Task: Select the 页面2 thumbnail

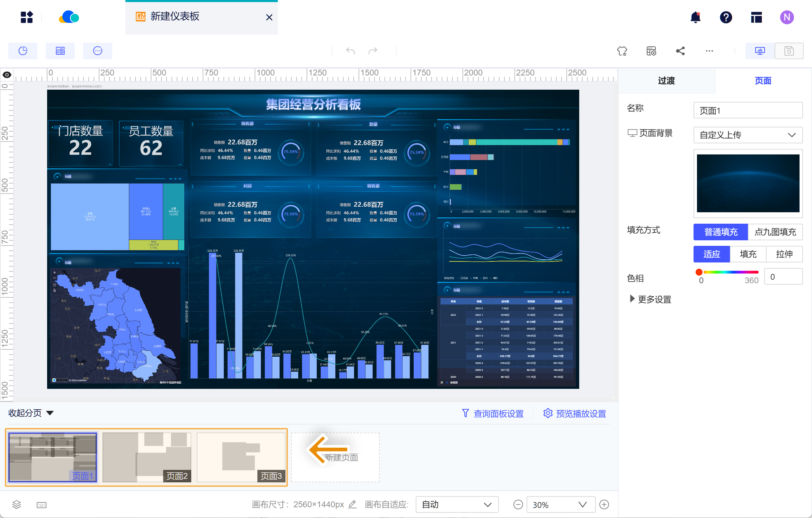Action: [147, 457]
